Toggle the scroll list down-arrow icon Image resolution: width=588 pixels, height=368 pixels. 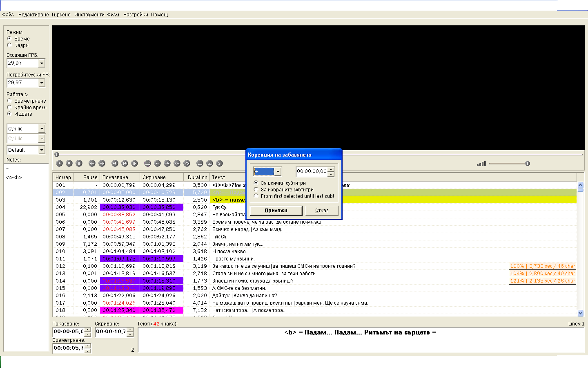click(x=79, y=163)
